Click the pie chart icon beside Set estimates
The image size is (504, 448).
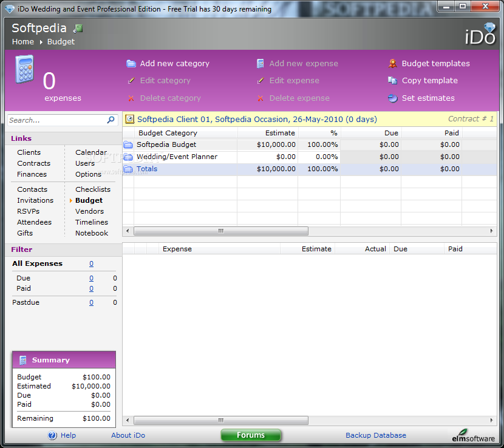pyautogui.click(x=392, y=98)
